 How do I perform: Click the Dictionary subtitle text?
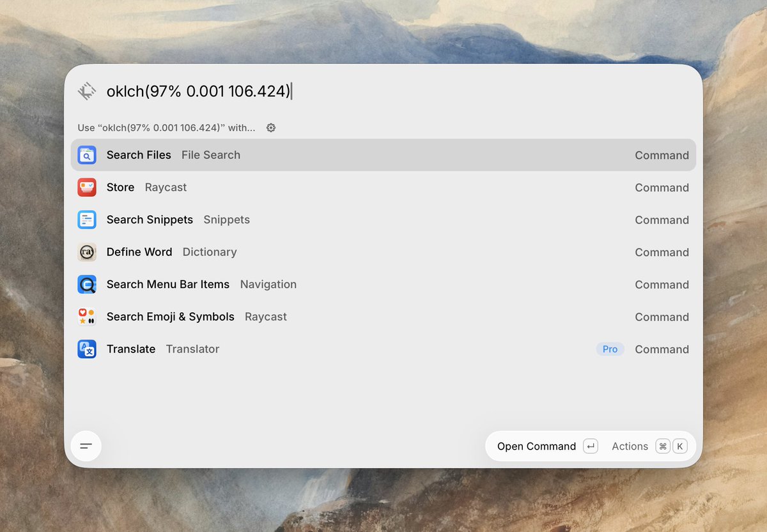210,252
